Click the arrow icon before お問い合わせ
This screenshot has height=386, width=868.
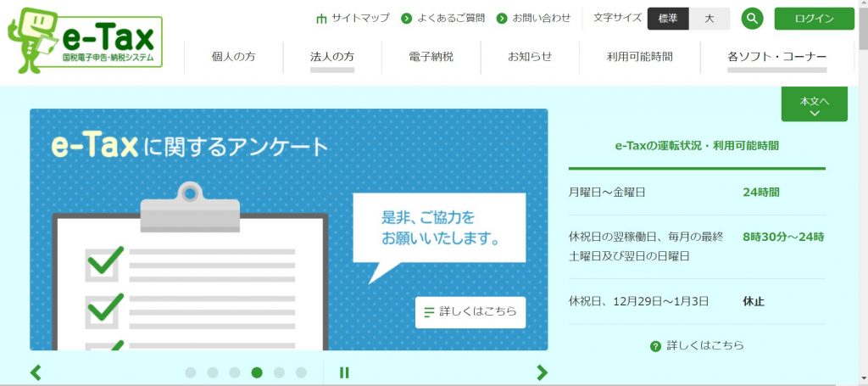(502, 19)
